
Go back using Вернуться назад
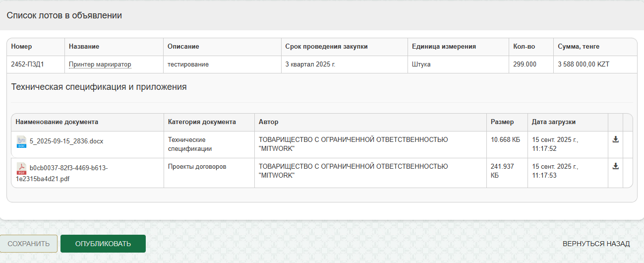pyautogui.click(x=596, y=244)
